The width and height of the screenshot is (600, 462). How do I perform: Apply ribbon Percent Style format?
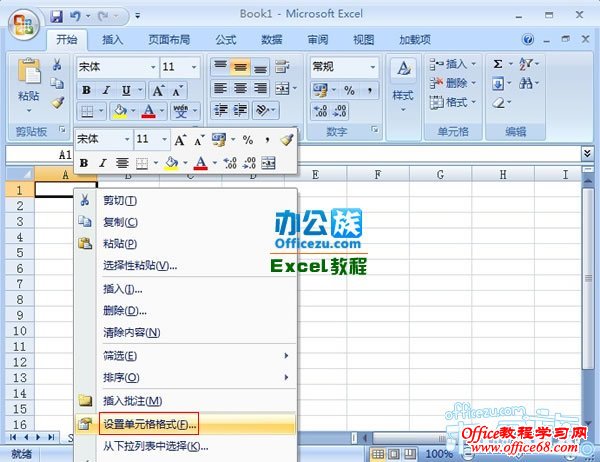pos(349,90)
